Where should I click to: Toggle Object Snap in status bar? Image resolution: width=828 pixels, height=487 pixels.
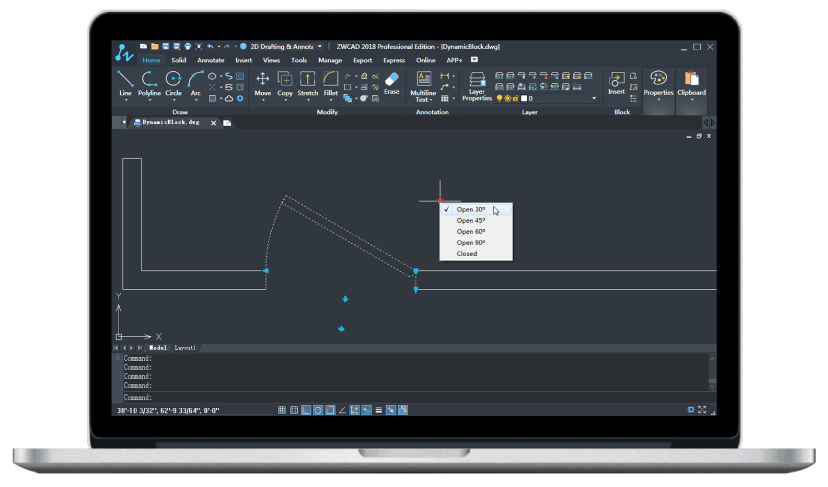pyautogui.click(x=331, y=410)
